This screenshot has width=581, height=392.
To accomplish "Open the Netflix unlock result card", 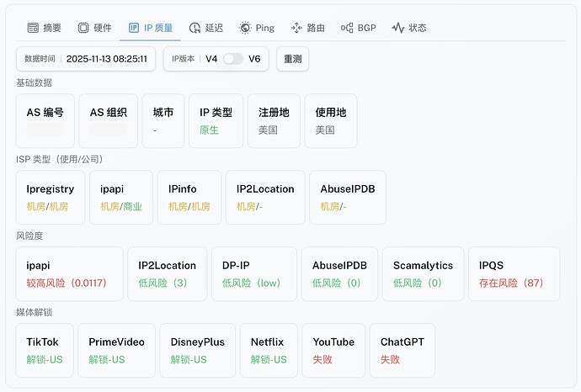I will click(268, 350).
